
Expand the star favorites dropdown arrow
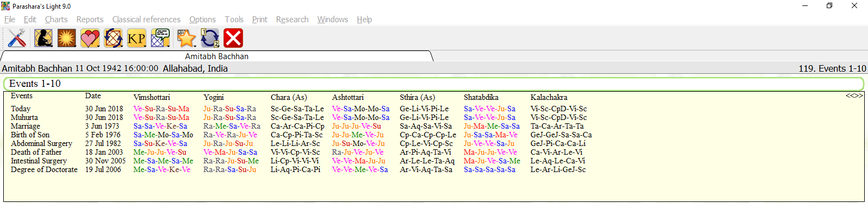[195, 46]
